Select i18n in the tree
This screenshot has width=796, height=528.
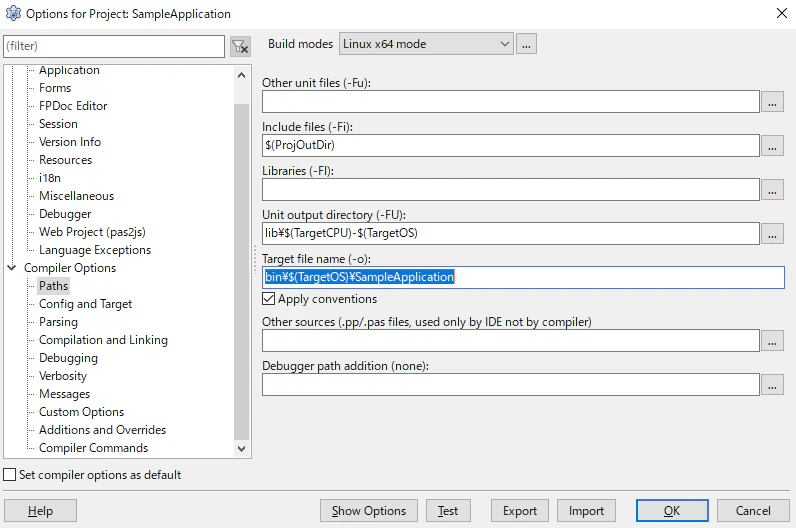(x=50, y=178)
